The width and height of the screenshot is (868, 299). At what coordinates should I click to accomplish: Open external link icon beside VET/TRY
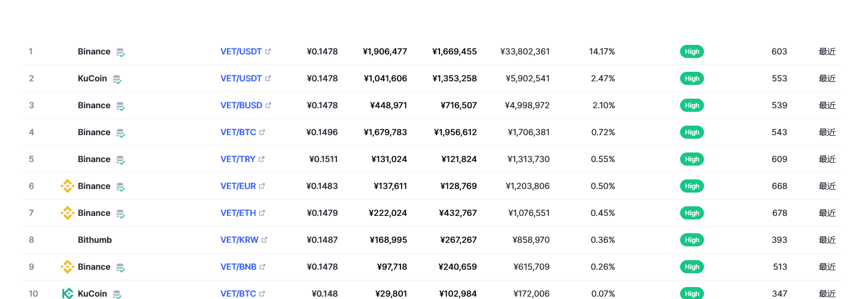tap(262, 159)
